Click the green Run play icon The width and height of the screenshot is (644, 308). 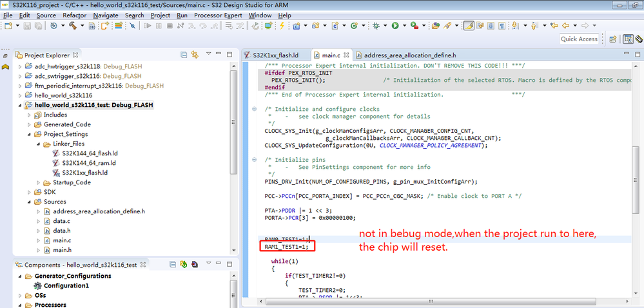pyautogui.click(x=395, y=26)
